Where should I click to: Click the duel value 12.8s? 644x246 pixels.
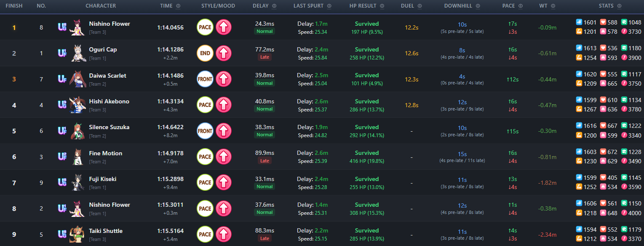412,105
